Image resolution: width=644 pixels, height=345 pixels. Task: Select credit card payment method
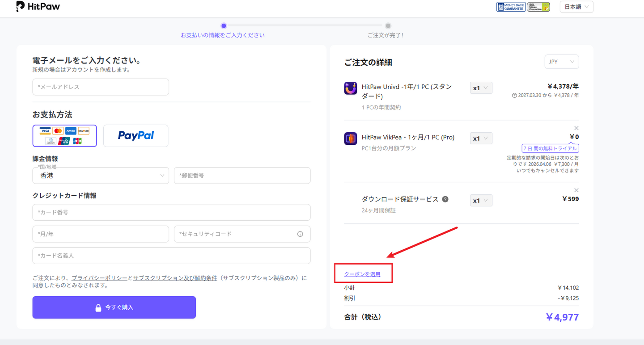tap(64, 136)
